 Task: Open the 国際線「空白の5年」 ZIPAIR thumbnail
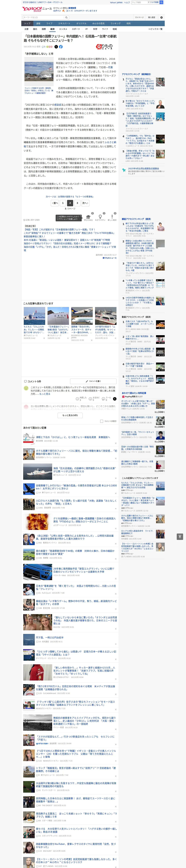[82, 315]
